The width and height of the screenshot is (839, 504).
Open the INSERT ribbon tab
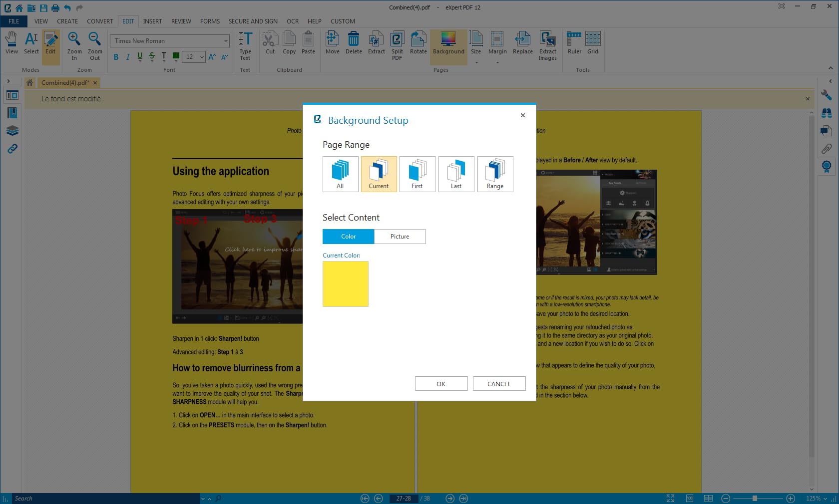[152, 21]
